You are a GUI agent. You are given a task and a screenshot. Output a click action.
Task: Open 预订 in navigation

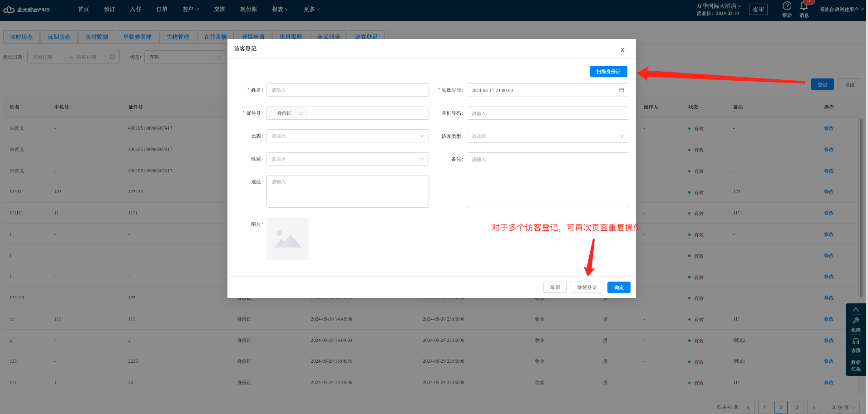point(109,9)
